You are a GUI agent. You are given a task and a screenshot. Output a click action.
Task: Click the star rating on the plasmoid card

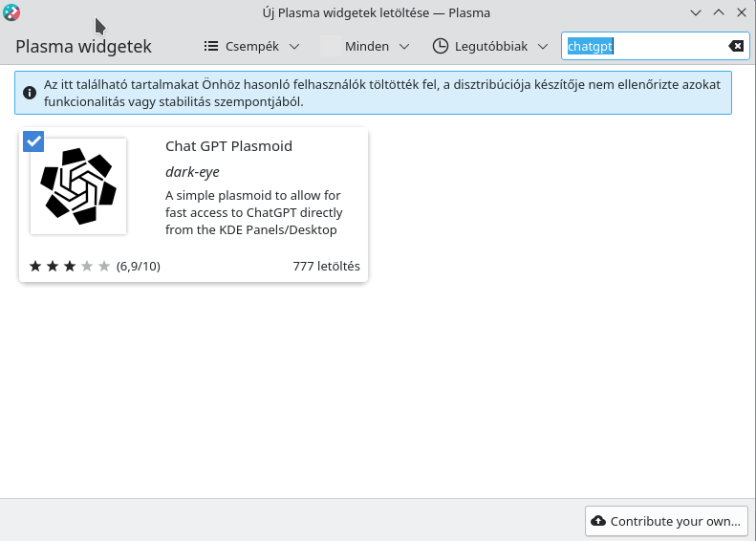[x=70, y=266]
